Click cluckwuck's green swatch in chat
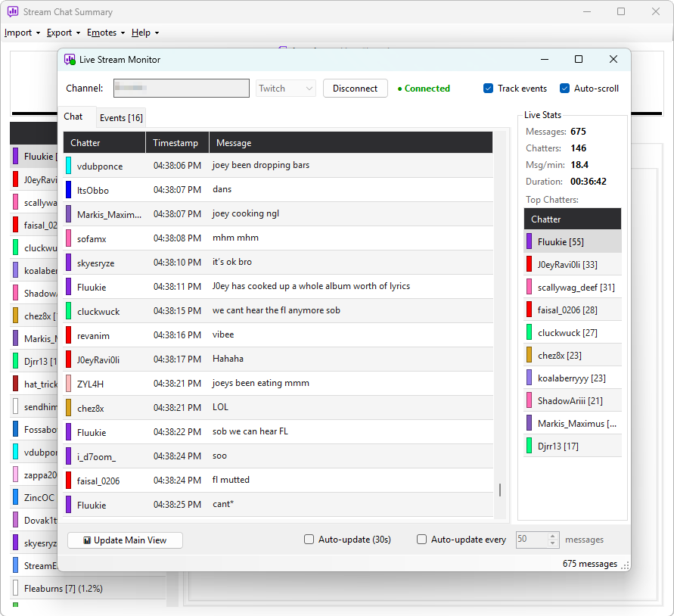The image size is (674, 616). click(68, 310)
